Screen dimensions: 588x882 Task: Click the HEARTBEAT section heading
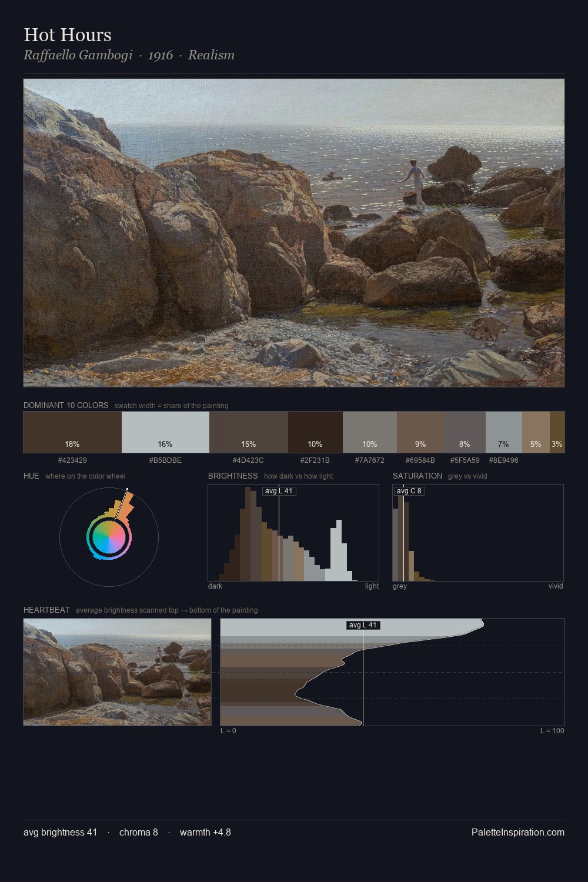tap(46, 610)
